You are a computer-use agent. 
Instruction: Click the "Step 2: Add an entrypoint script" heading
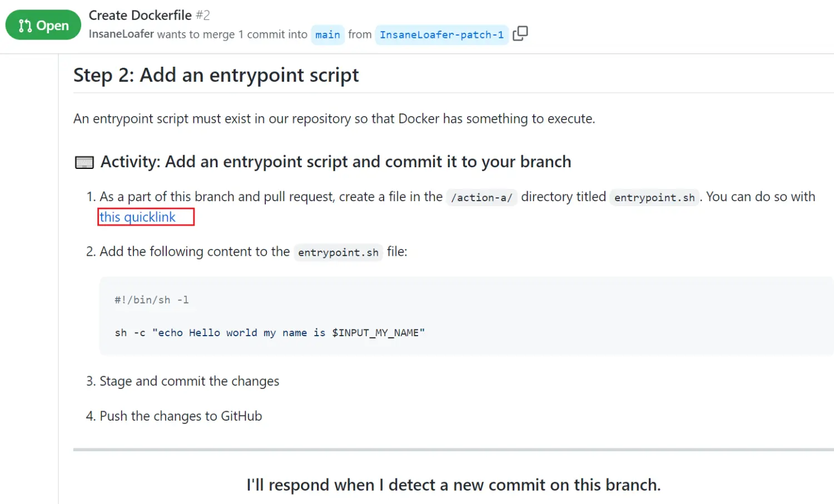tap(216, 75)
